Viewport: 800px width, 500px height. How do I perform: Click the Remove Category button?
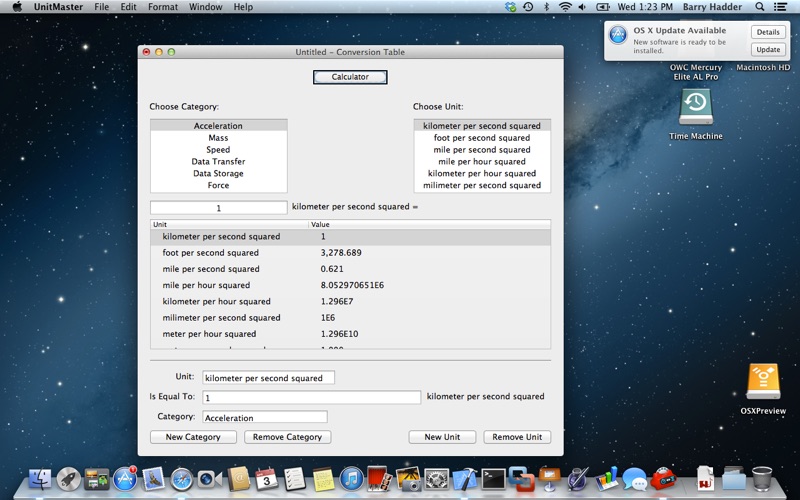pyautogui.click(x=287, y=437)
